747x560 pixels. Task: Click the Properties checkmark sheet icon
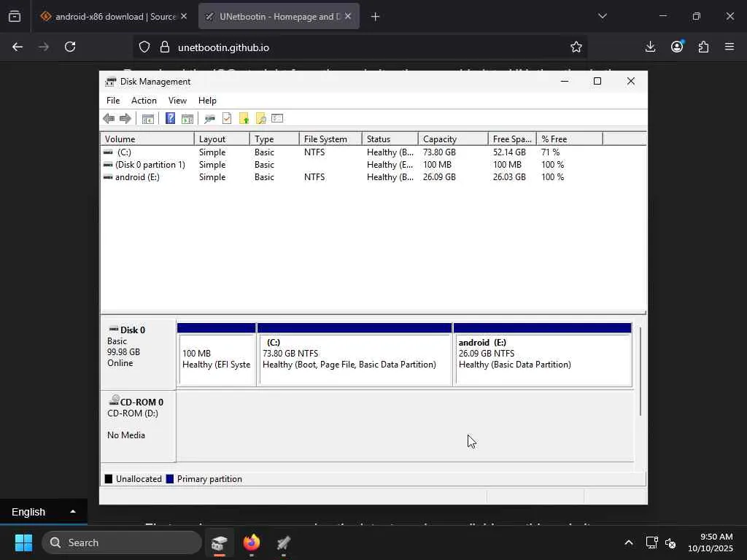pyautogui.click(x=227, y=118)
